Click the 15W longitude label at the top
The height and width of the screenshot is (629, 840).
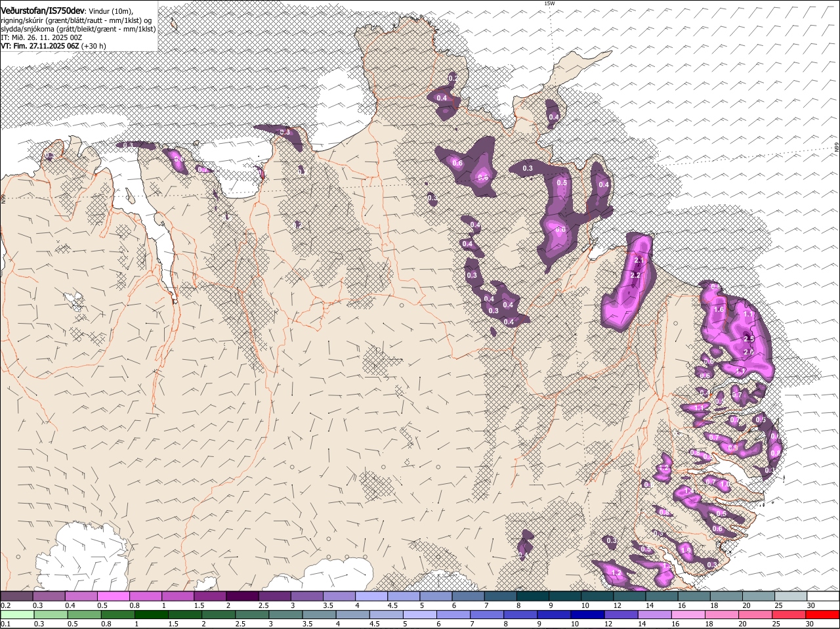point(549,3)
